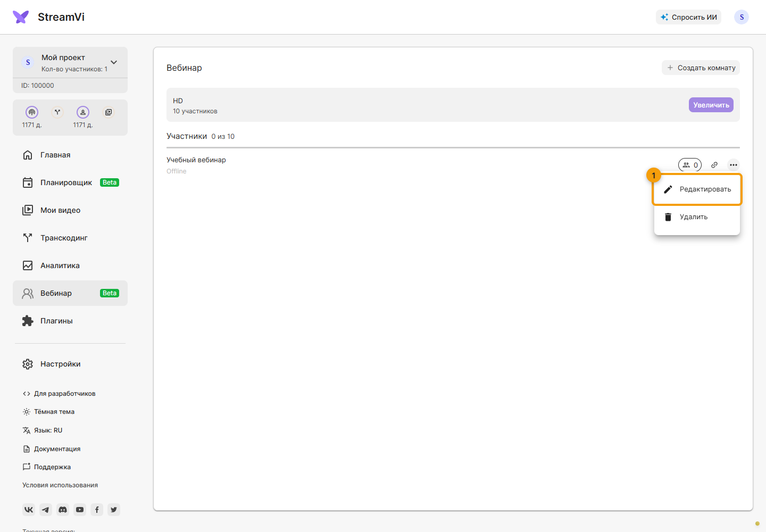The height and width of the screenshot is (532, 766).
Task: Open 'Аналитика' in the sidebar
Action: click(70, 265)
